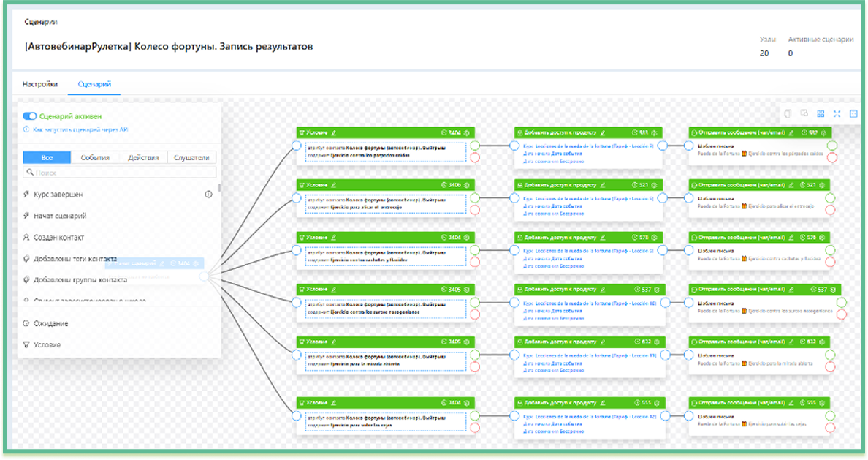Screen dimensions: 868x460
Task: Add 'Ожидание' item from the sidebar list
Action: (51, 323)
